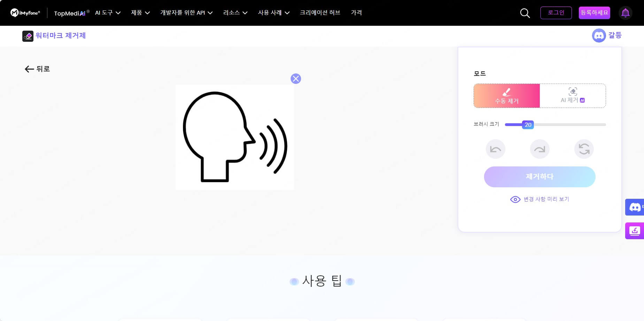The width and height of the screenshot is (644, 321).
Task: Toggle the preview changes eye icon
Action: click(515, 199)
